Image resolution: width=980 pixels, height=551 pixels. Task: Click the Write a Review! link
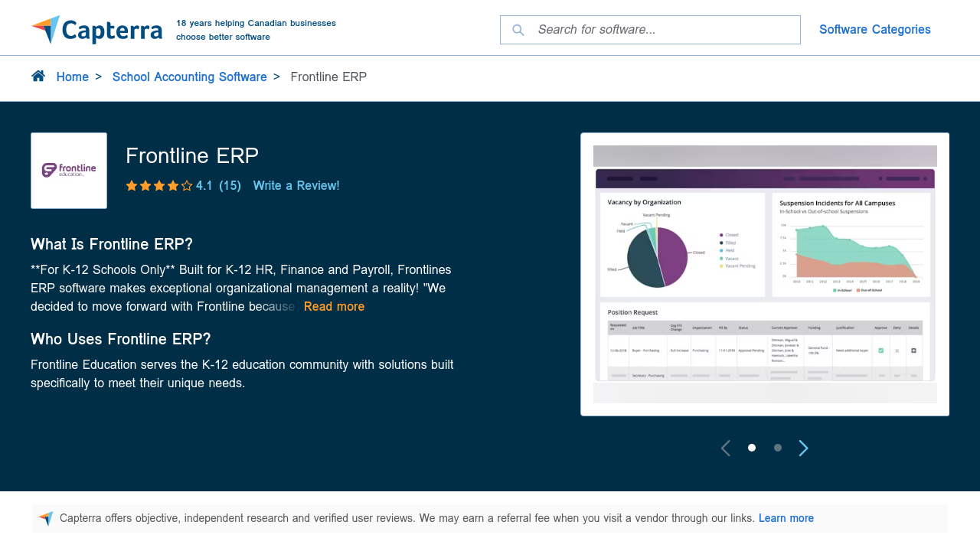tap(296, 186)
